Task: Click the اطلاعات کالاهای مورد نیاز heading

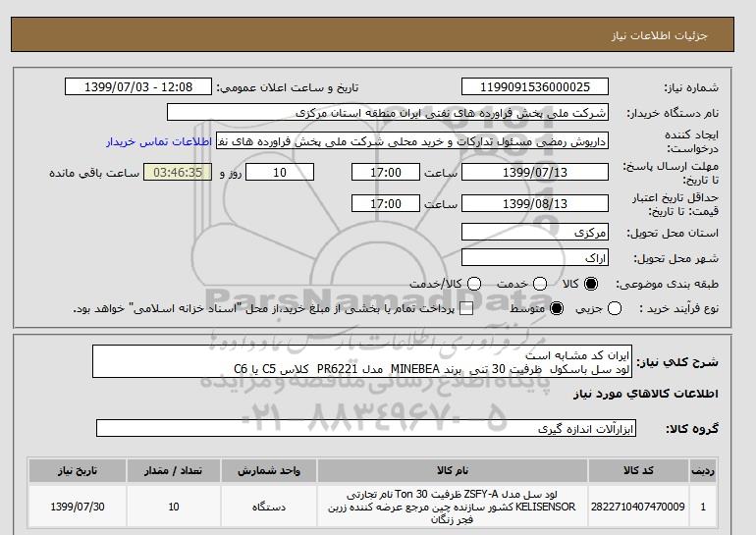Action: click(x=646, y=394)
